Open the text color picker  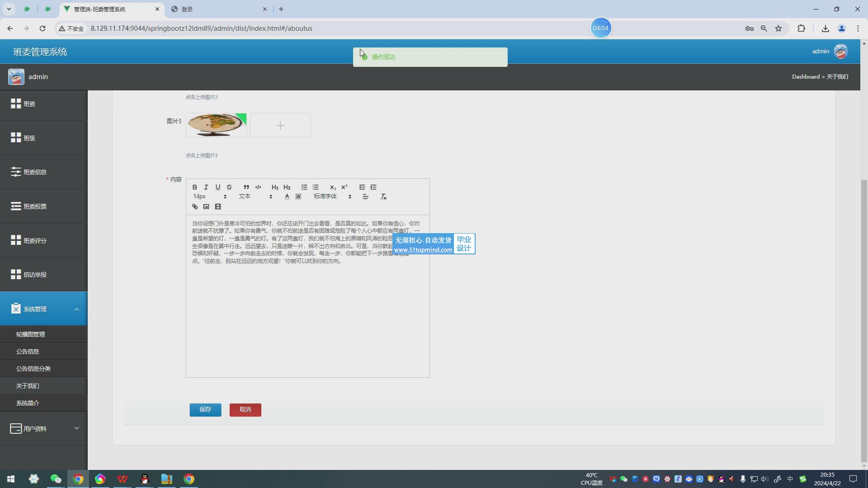(x=287, y=197)
